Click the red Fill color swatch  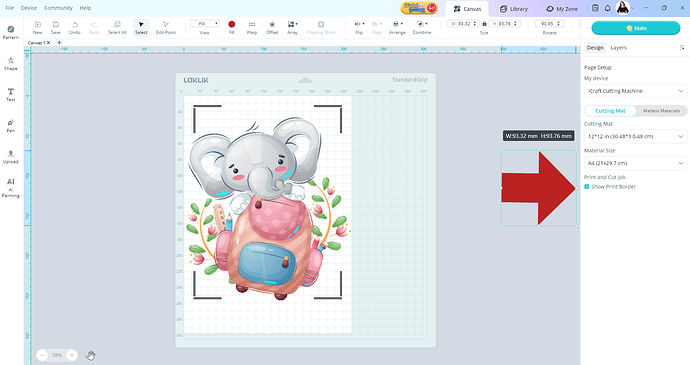click(231, 24)
